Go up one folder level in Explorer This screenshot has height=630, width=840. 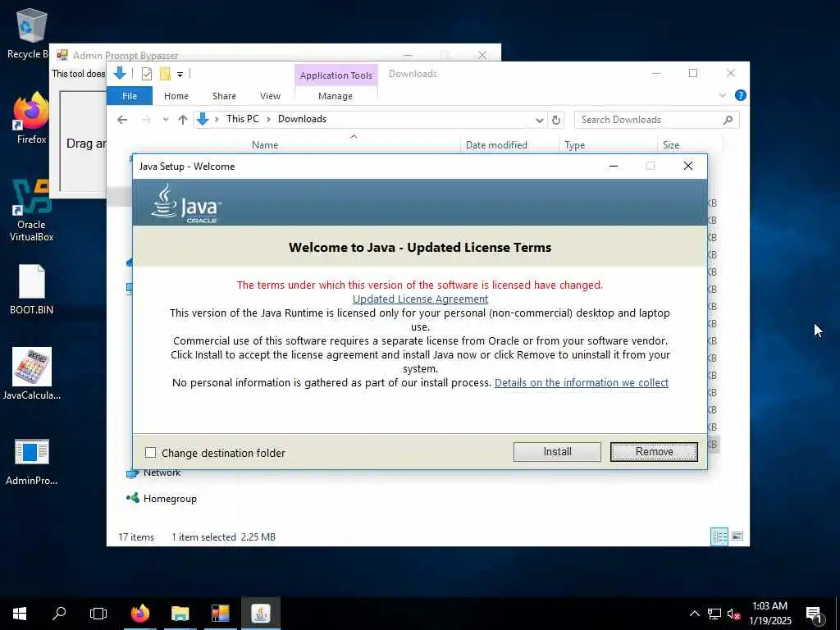click(x=183, y=120)
